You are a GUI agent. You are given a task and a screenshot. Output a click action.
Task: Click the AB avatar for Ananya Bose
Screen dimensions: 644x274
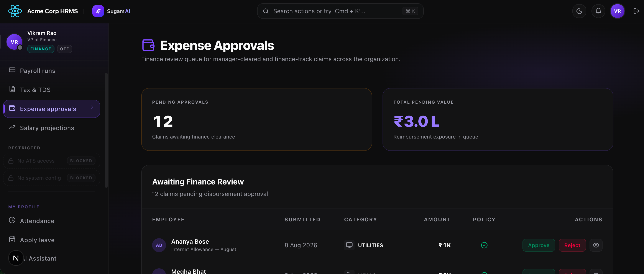pyautogui.click(x=159, y=245)
